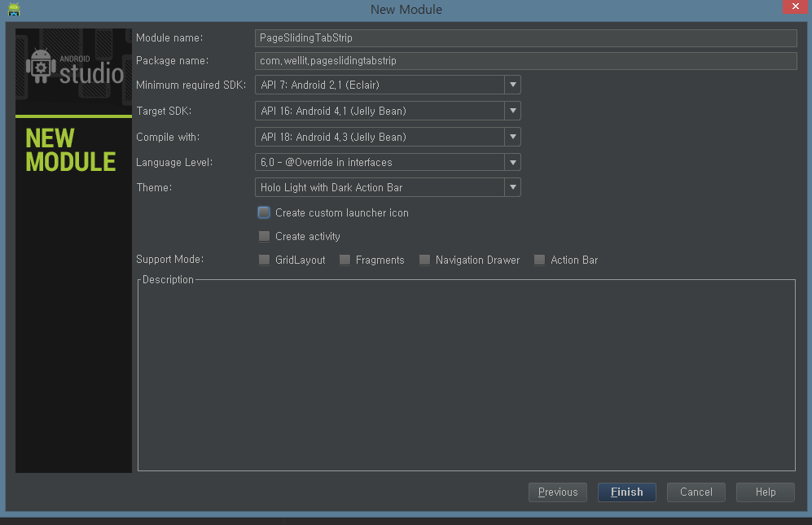
Task: Open the Target SDK selector
Action: click(x=513, y=111)
